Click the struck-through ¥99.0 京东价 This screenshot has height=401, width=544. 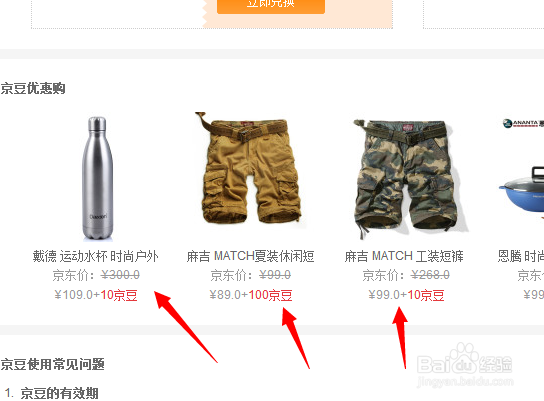coord(275,275)
